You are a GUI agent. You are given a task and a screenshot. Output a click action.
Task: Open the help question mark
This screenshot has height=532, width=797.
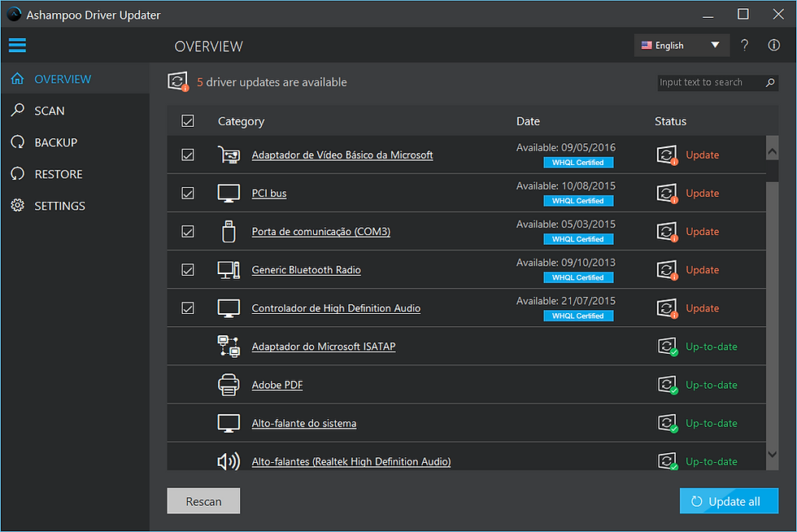[x=745, y=46]
